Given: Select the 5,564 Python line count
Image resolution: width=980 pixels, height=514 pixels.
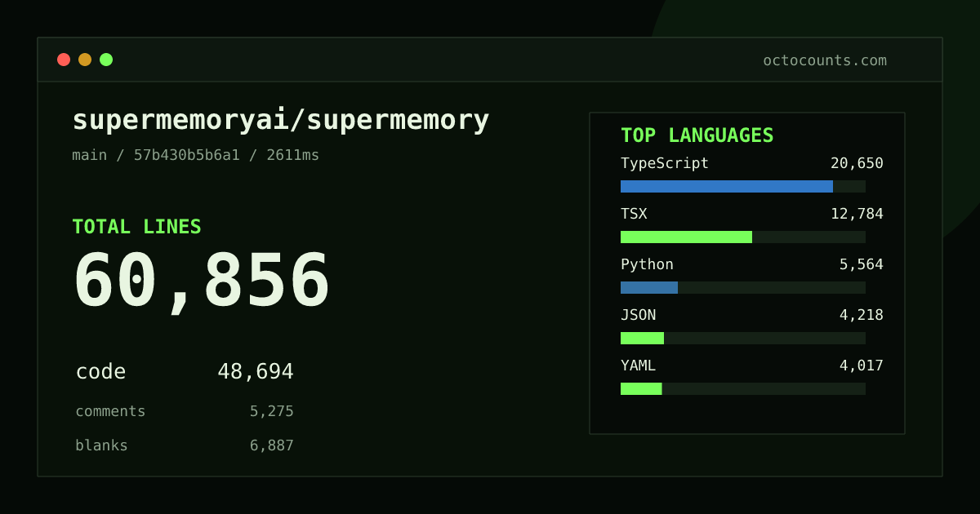Looking at the screenshot, I should 862,264.
